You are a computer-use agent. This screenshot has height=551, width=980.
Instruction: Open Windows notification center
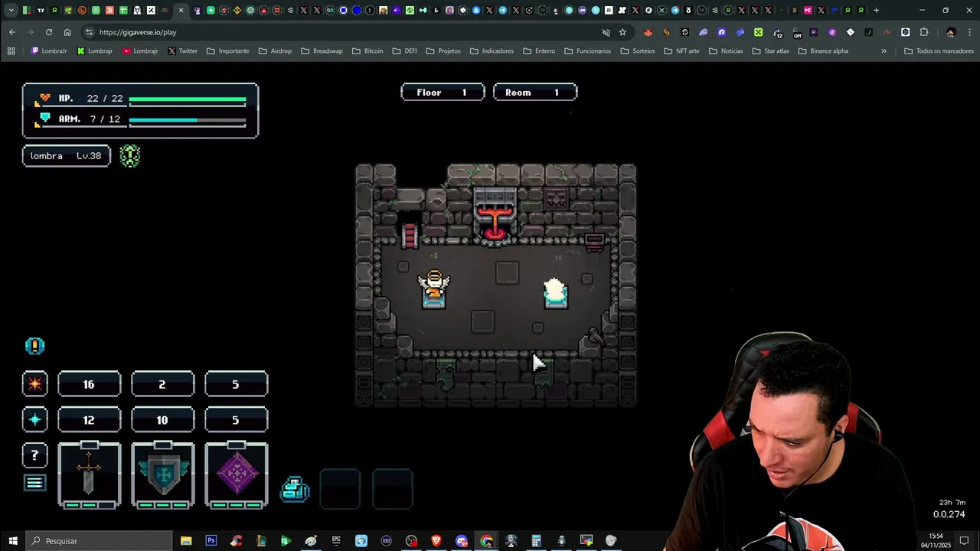[x=965, y=541]
